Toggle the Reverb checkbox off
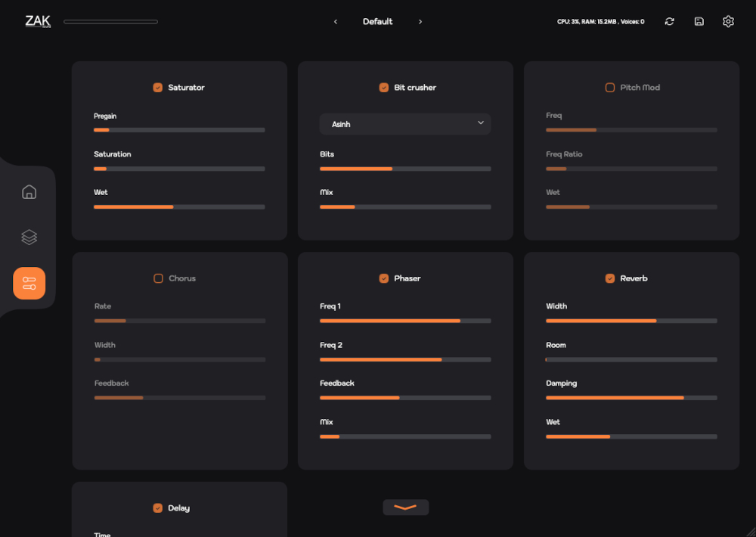The image size is (756, 537). [610, 278]
